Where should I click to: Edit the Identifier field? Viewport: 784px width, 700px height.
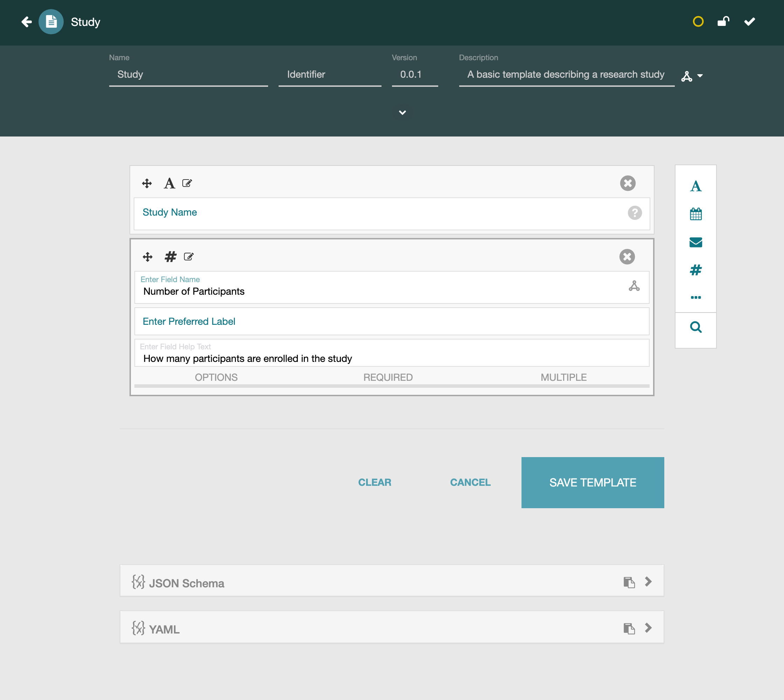click(330, 75)
